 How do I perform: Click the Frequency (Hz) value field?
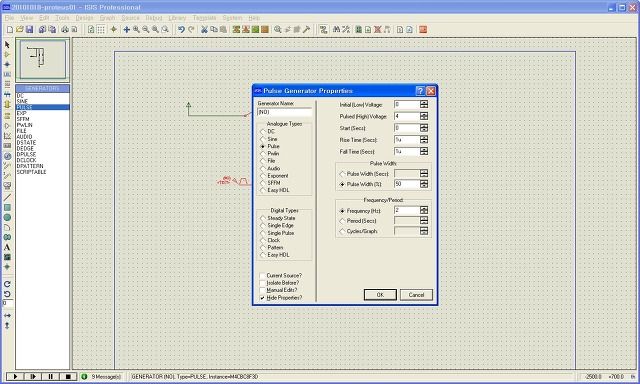[x=407, y=210]
